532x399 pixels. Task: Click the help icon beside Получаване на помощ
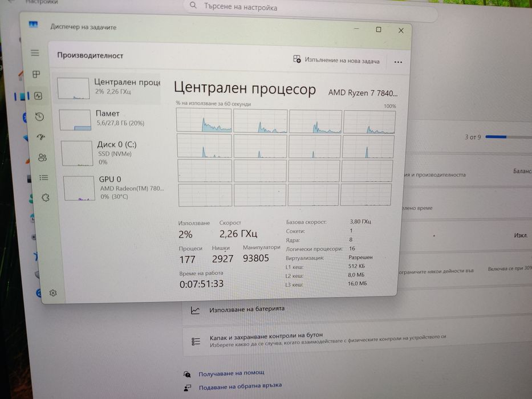pyautogui.click(x=187, y=374)
